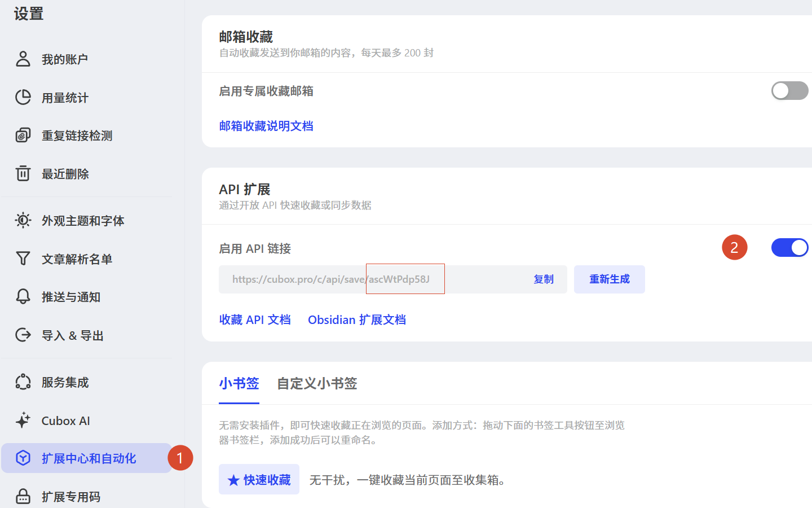Click the My Account person icon
The height and width of the screenshot is (508, 812).
pyautogui.click(x=23, y=59)
